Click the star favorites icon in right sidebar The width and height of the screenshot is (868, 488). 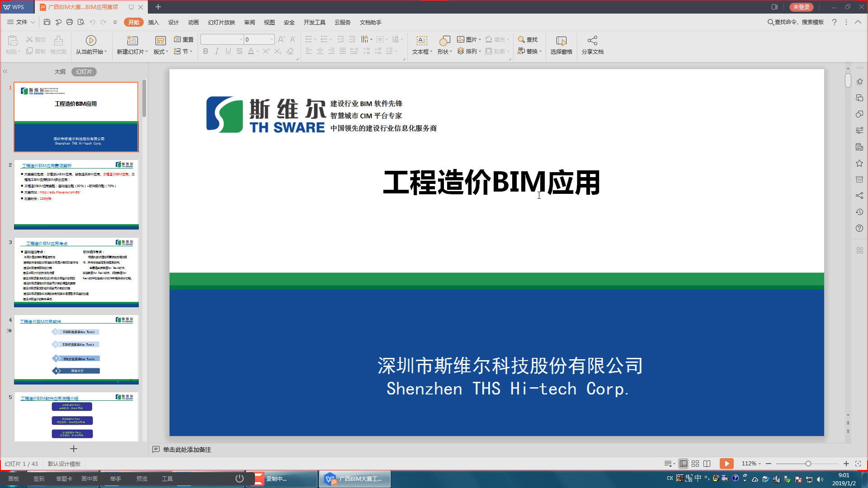coord(859,163)
